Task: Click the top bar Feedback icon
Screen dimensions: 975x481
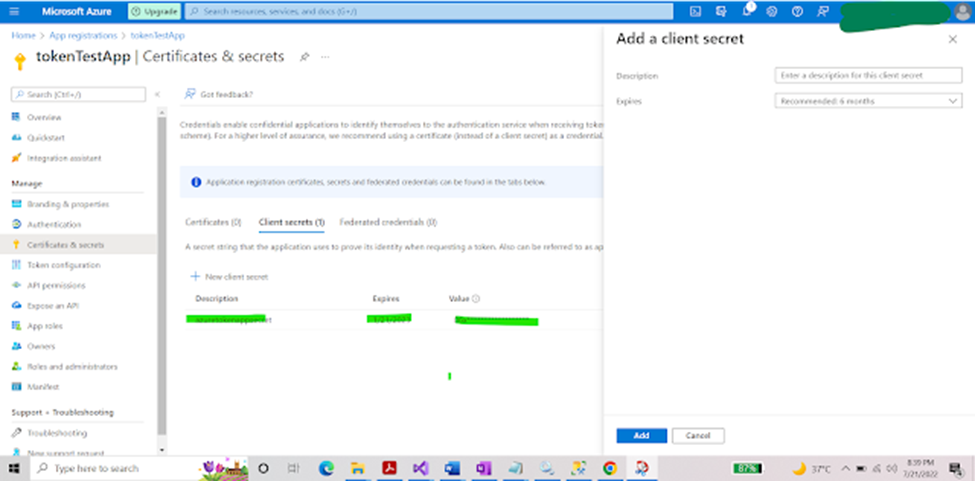Action: coord(823,11)
